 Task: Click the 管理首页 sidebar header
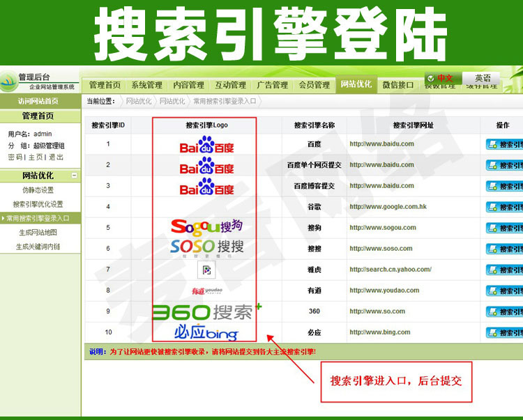tap(38, 116)
